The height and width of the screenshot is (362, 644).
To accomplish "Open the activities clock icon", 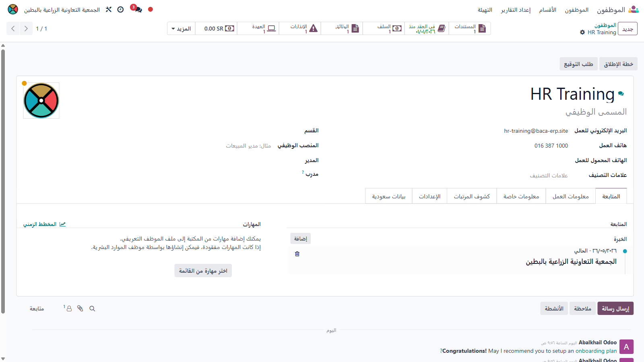I will tap(120, 9).
